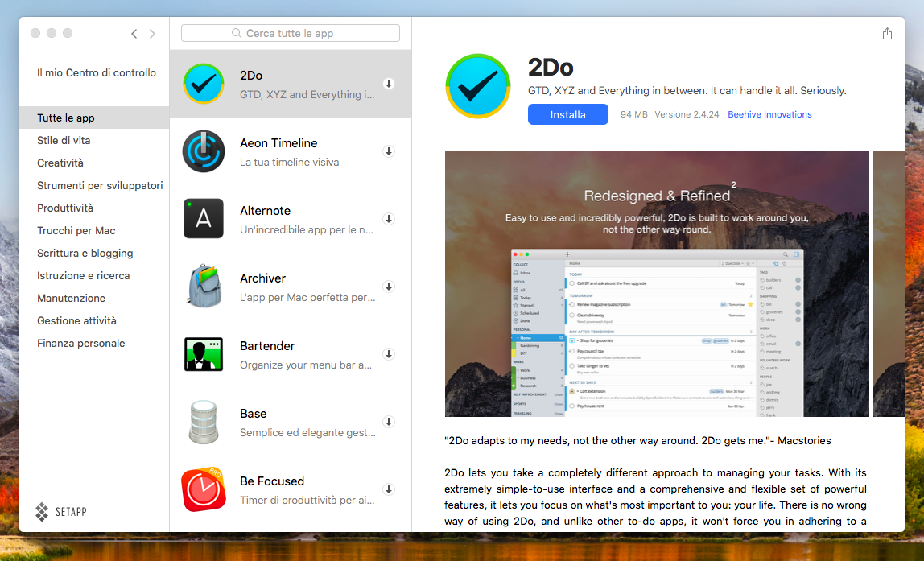Select the Bartender app icon
Screen dimensions: 924x561
(x=204, y=353)
